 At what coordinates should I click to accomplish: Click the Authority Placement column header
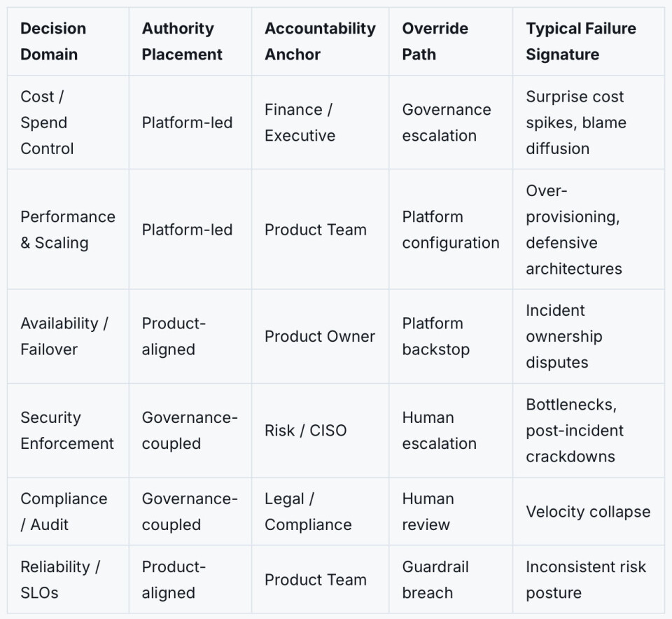tap(182, 41)
